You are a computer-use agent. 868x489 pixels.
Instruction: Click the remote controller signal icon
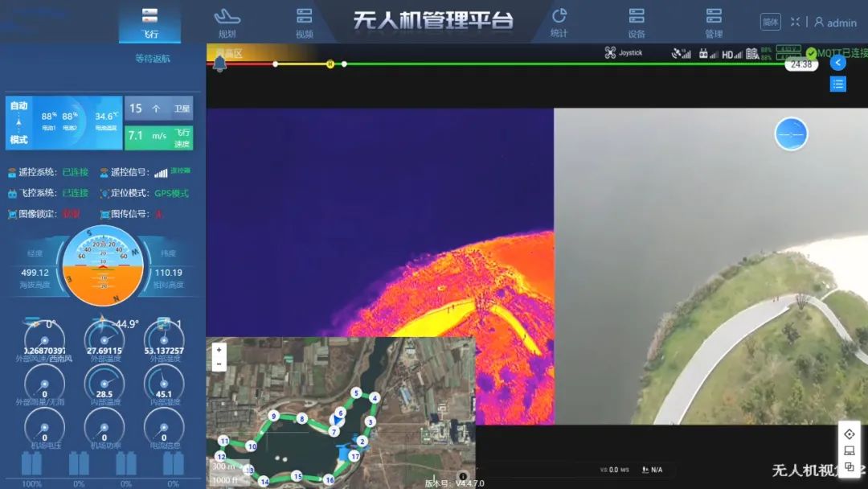(708, 54)
